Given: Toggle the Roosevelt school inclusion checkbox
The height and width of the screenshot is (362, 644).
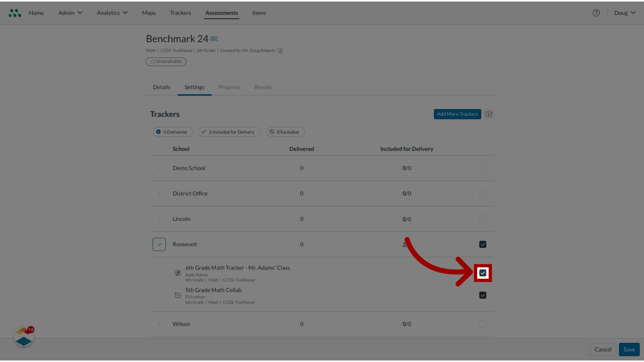Looking at the screenshot, I should pos(483,244).
